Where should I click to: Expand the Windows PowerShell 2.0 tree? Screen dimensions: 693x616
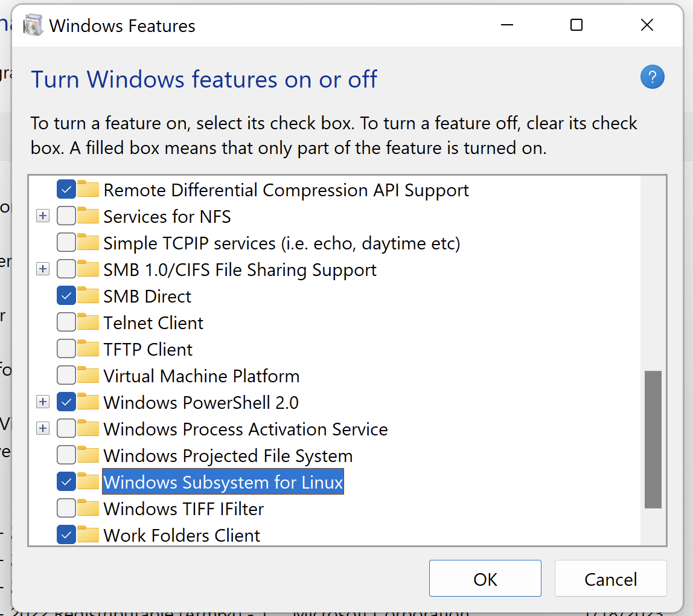point(42,402)
